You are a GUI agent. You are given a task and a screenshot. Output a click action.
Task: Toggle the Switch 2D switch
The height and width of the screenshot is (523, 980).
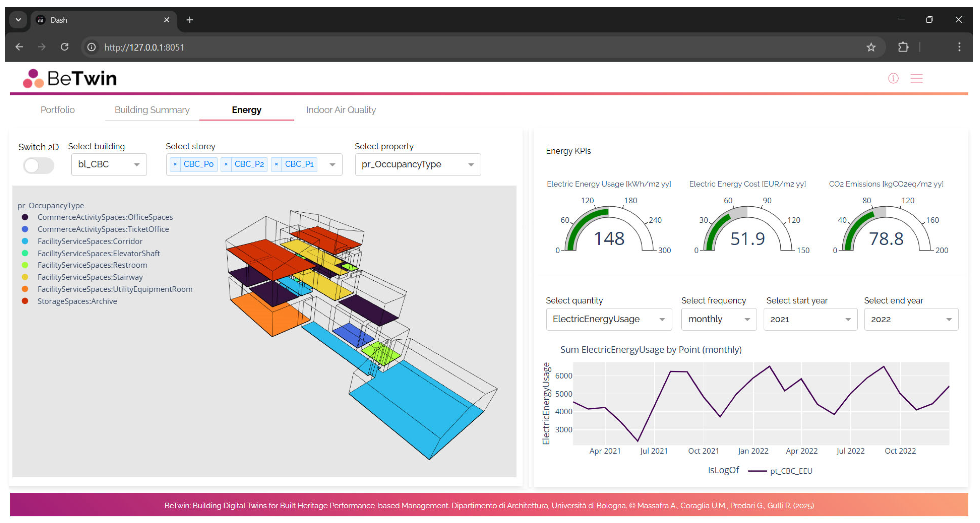pos(38,166)
